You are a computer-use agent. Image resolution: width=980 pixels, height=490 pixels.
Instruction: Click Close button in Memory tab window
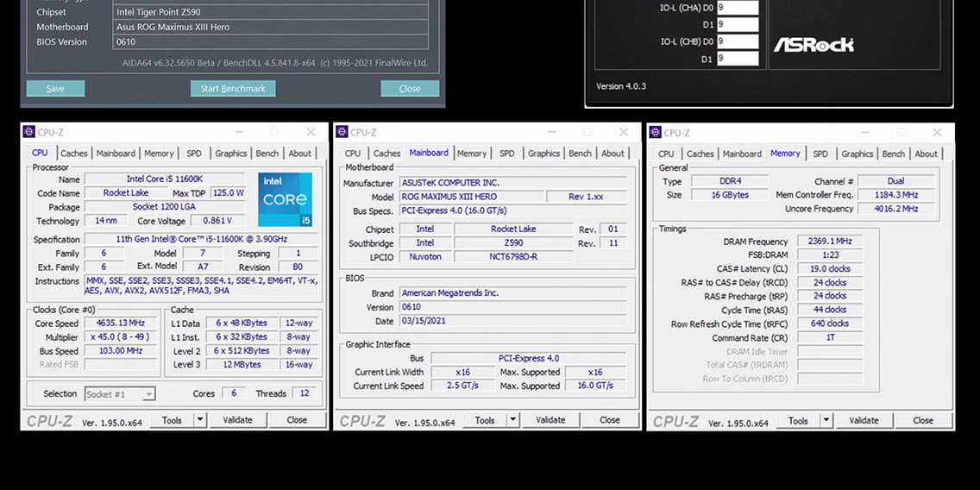click(x=923, y=421)
